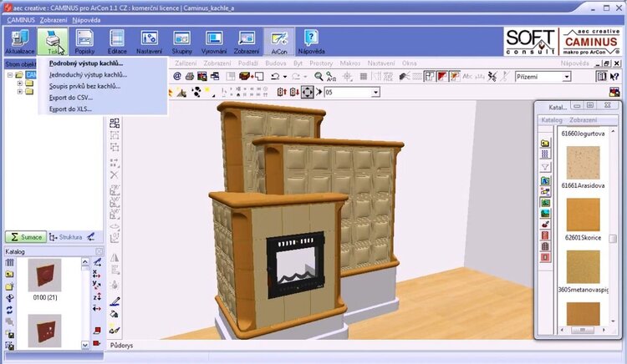Click the four-arrow show-all view icon
The image size is (627, 364).
(307, 92)
